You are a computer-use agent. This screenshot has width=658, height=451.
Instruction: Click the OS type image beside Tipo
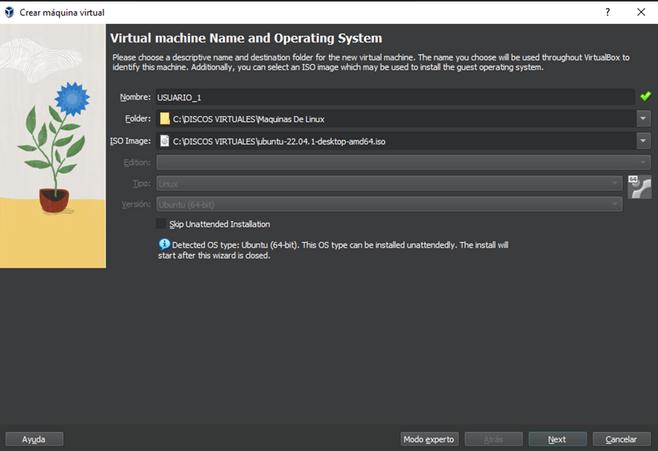[x=640, y=187]
